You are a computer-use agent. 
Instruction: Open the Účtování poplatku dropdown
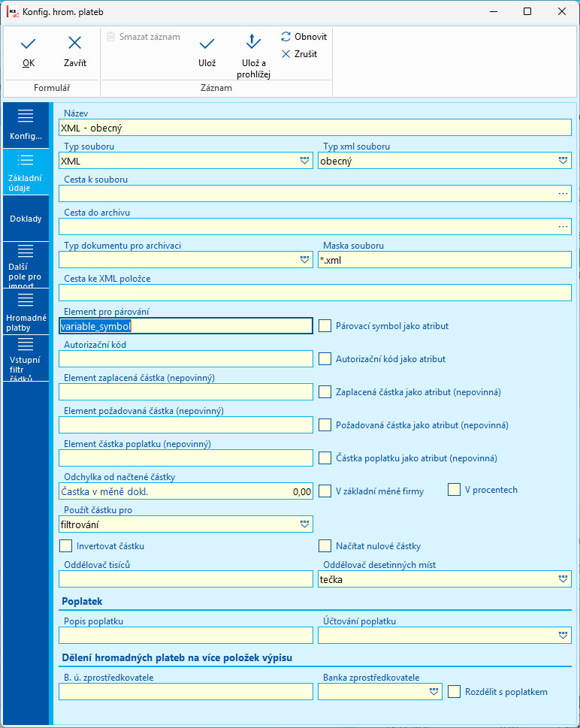coord(563,635)
